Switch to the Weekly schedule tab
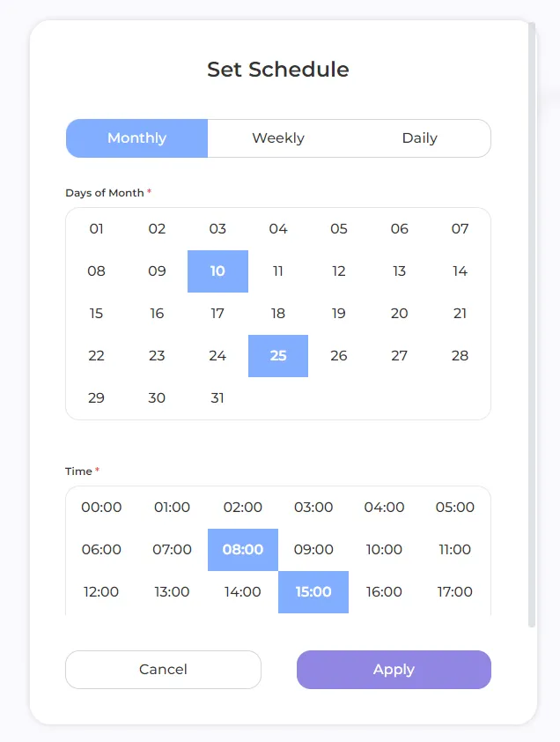560x742 pixels. point(278,138)
